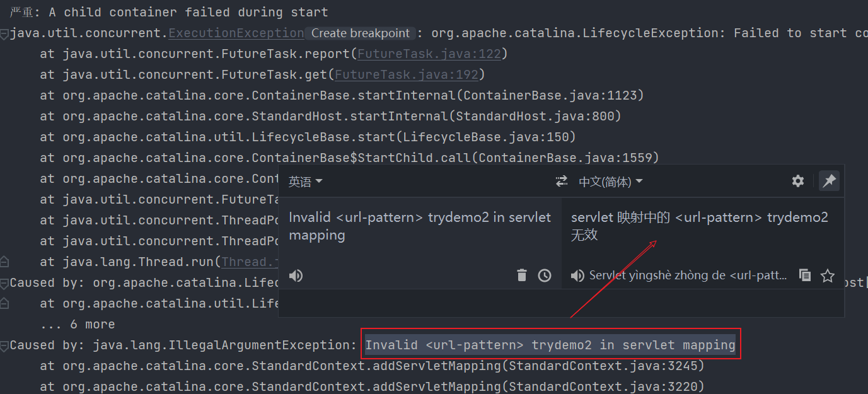Screen dimensions: 868x394
Task: Toggle pin on translation popup
Action: pos(829,182)
